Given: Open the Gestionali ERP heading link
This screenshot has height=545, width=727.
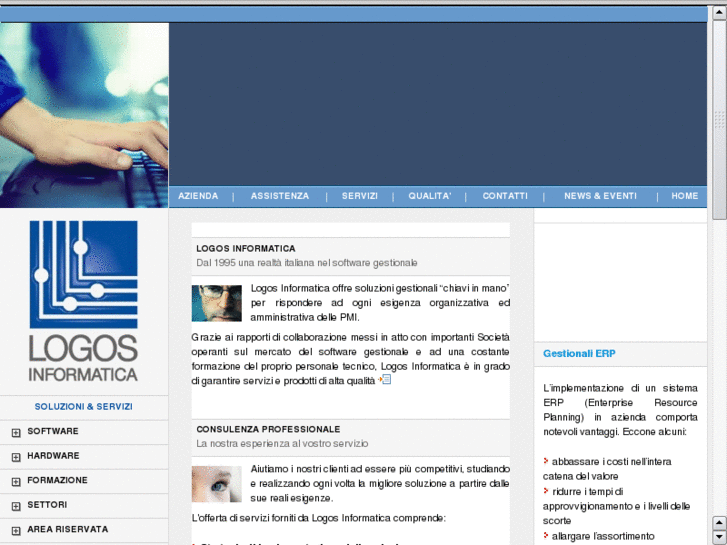Looking at the screenshot, I should (x=579, y=353).
